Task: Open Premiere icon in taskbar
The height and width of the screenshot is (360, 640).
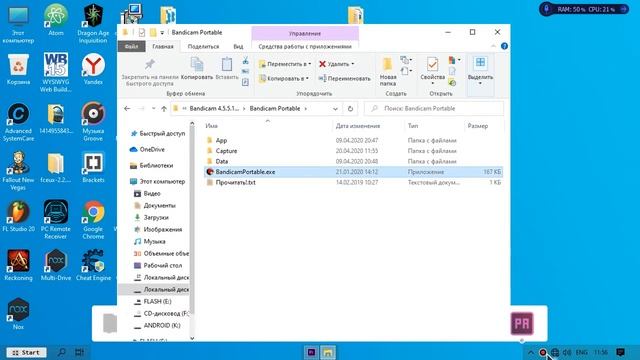Action: click(311, 352)
